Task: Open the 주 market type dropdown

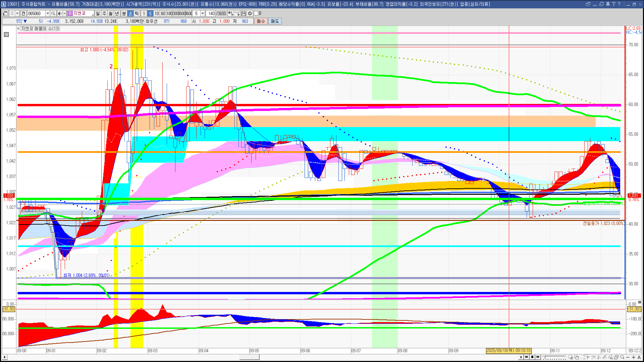Action: (x=17, y=13)
